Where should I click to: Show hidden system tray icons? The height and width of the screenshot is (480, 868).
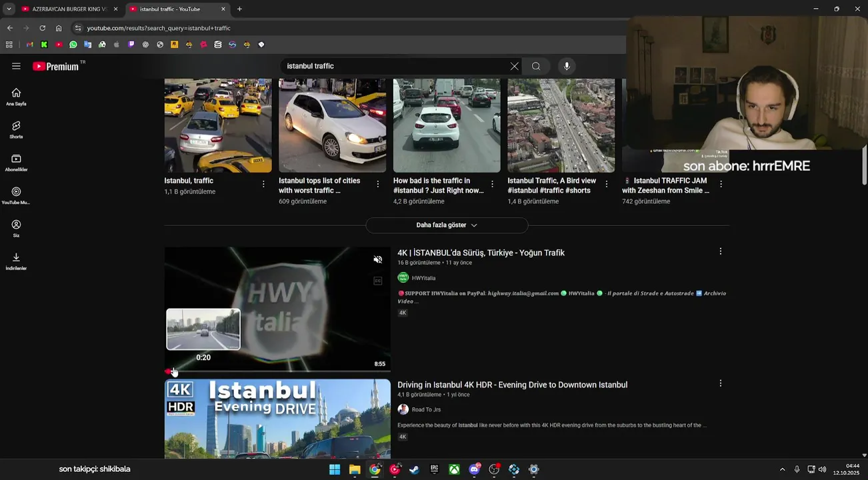point(782,469)
